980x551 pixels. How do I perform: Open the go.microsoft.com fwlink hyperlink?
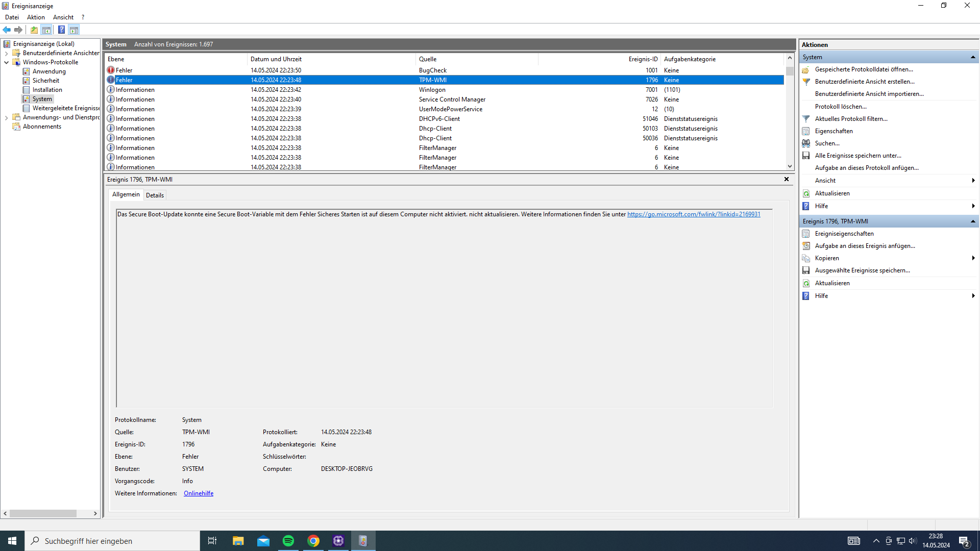click(x=693, y=214)
